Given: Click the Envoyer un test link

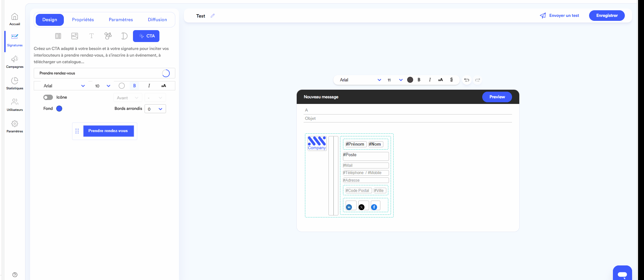Looking at the screenshot, I should click(560, 16).
